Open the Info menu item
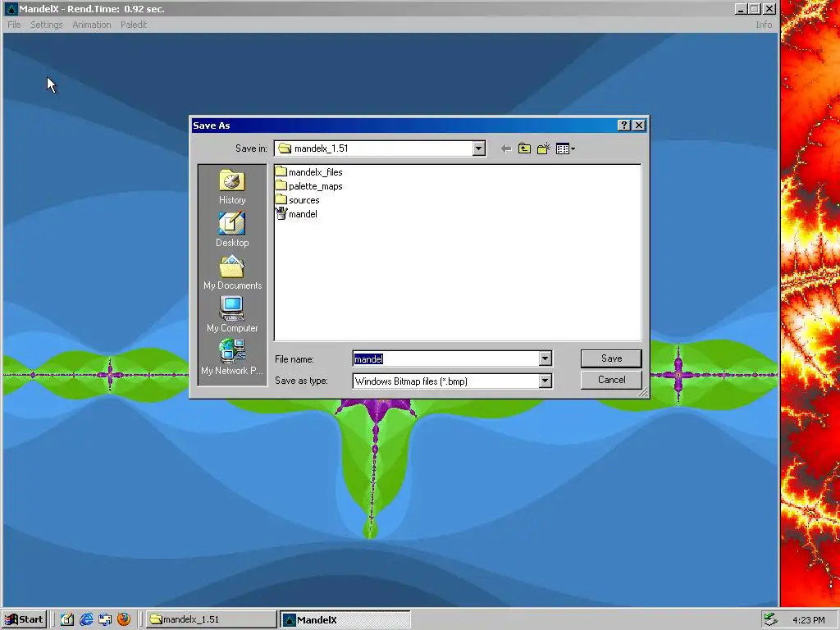 (764, 25)
